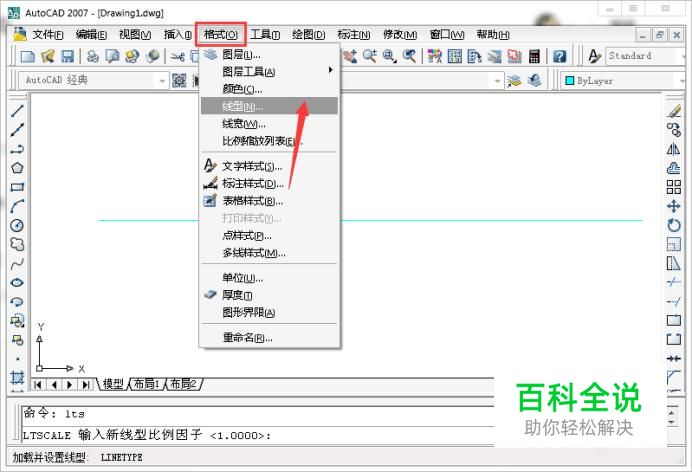Choose 多线样式 from the format menu
The height and width of the screenshot is (472, 692).
click(x=269, y=253)
